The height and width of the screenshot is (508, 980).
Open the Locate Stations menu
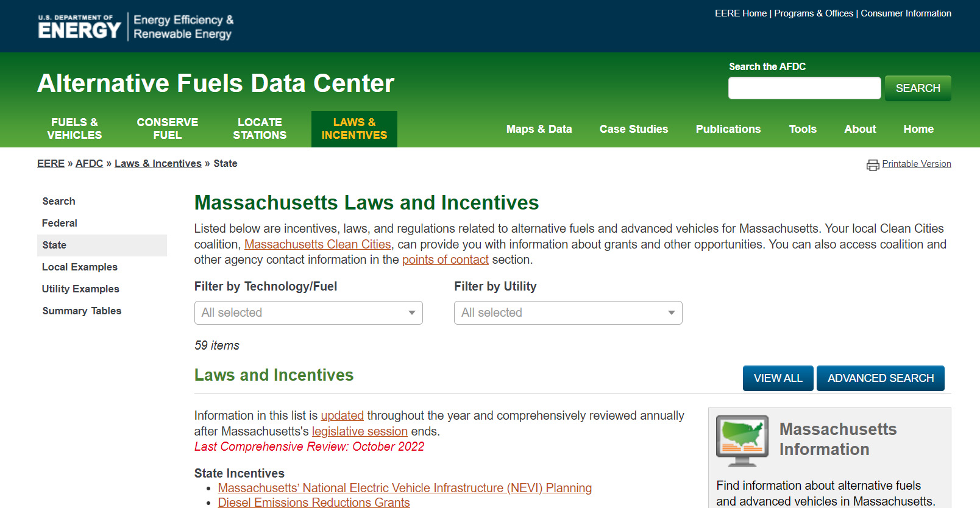point(260,129)
